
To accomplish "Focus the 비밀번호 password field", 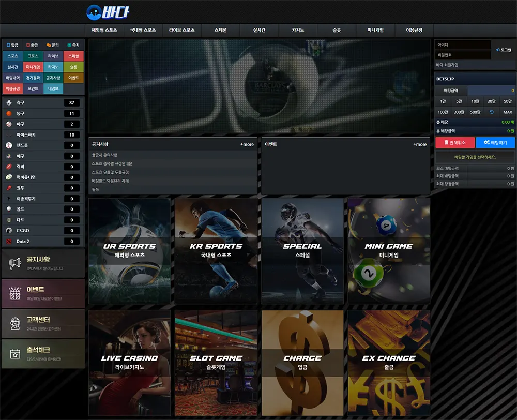I will point(463,55).
